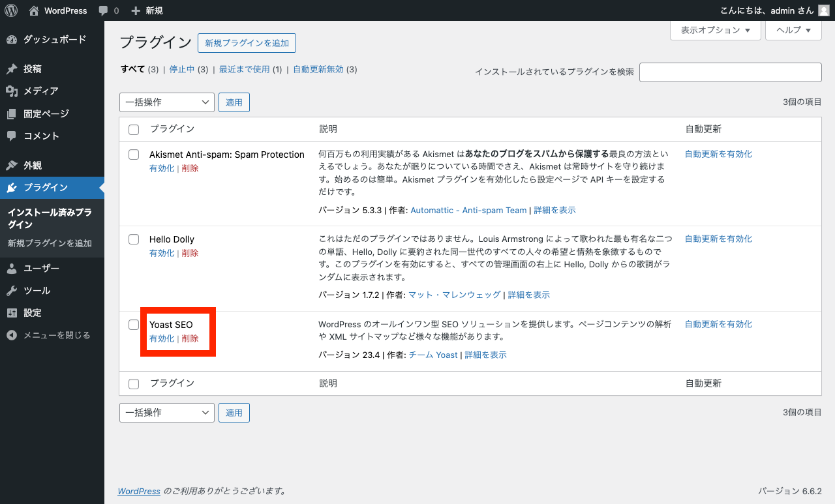The image size is (835, 504).
Task: Expand the 表示オプション panel
Action: [x=716, y=30]
